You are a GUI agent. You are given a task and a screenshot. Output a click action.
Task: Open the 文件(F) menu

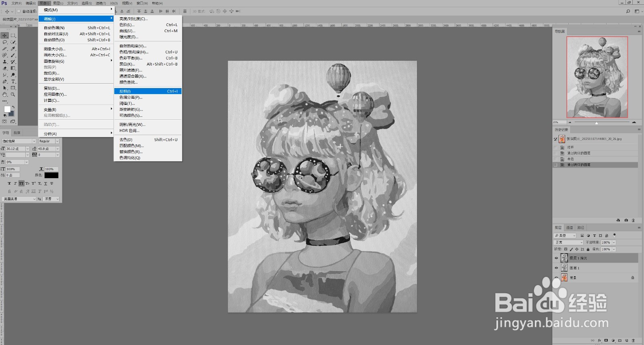click(x=17, y=3)
